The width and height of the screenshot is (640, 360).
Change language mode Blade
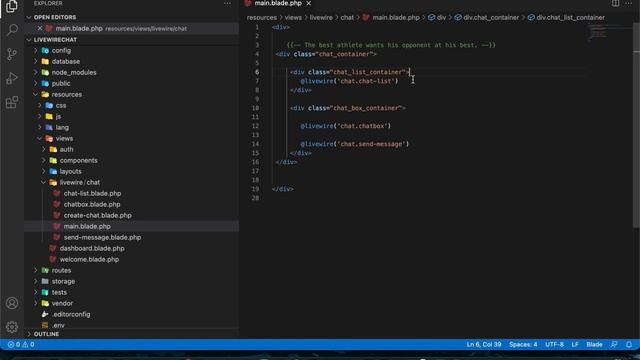[x=594, y=345]
